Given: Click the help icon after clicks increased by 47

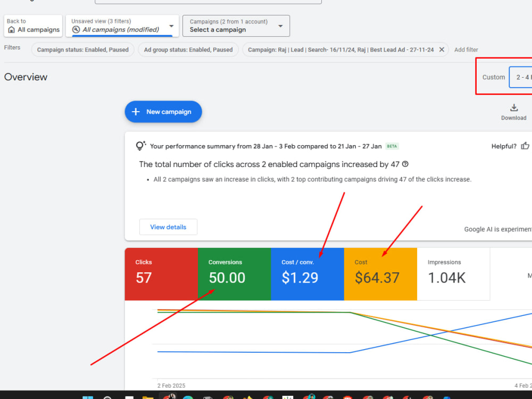Looking at the screenshot, I should (x=405, y=164).
